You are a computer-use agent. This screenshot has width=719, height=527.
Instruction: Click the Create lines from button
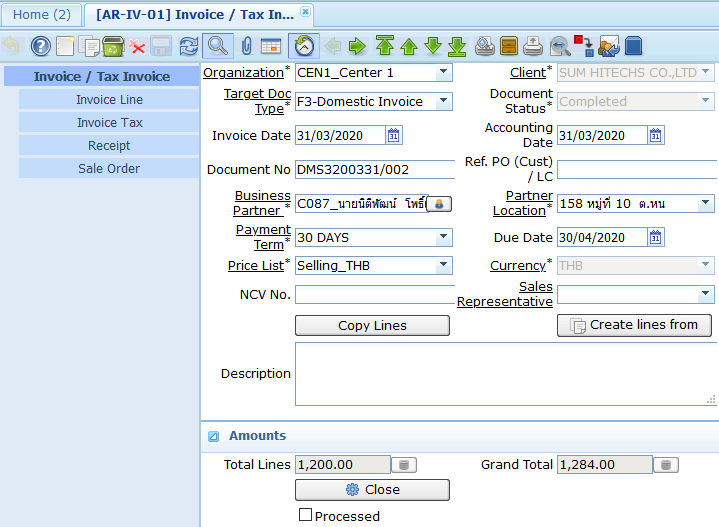coord(635,325)
